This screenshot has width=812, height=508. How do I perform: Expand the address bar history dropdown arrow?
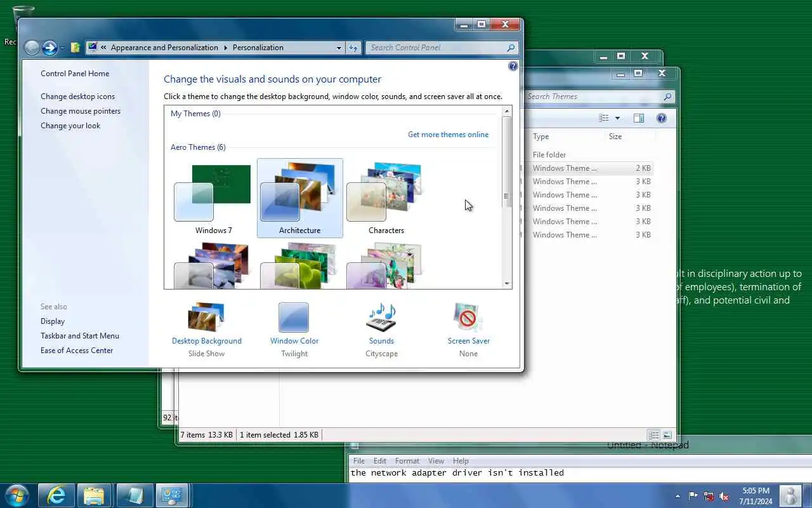339,48
